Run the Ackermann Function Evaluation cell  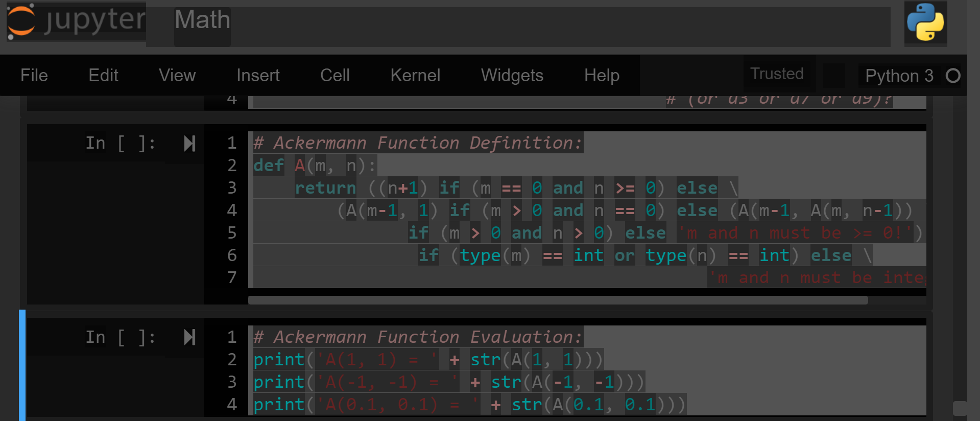[x=189, y=337]
